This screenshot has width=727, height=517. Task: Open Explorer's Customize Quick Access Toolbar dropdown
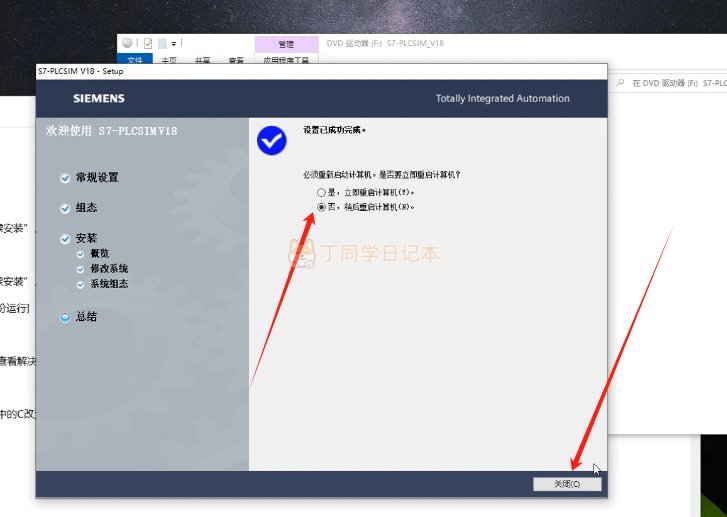coord(174,44)
